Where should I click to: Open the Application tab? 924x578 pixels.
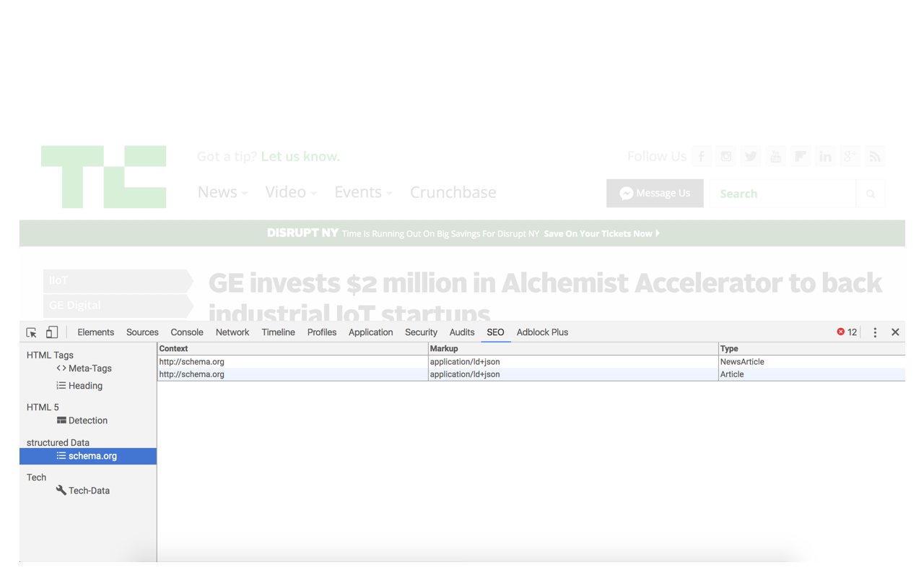coord(371,332)
